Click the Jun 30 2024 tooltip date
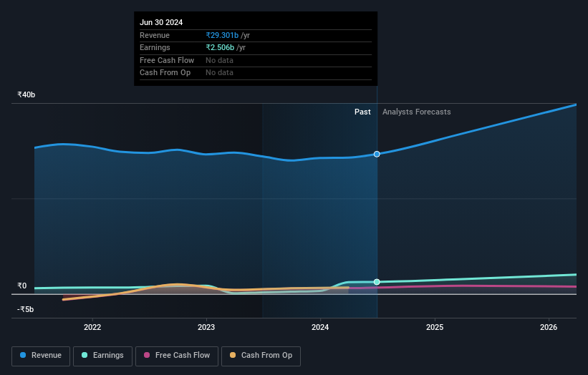 pyautogui.click(x=161, y=22)
